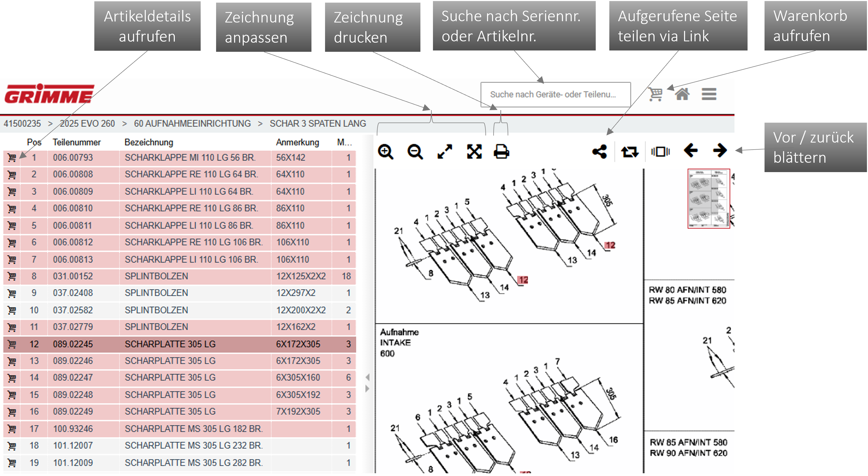This screenshot has width=868, height=476.
Task: Open breadcrumb SCHAR 3 SPATEN LANG
Action: coord(318,123)
